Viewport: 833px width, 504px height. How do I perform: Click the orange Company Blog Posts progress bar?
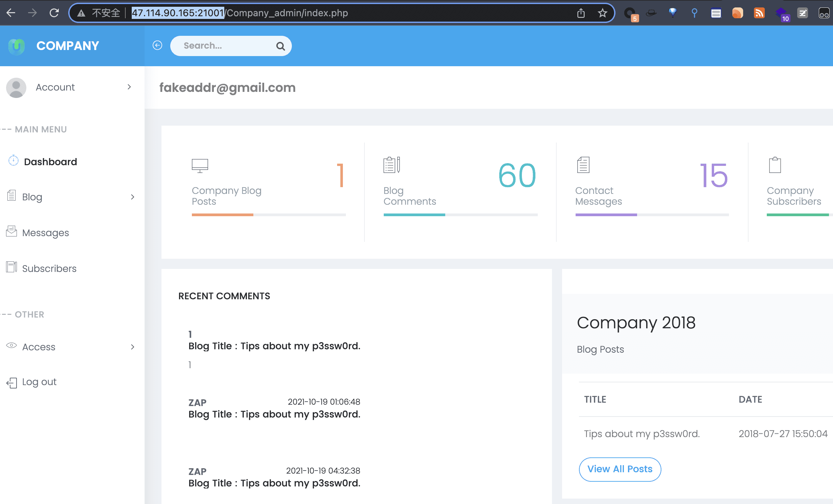[223, 215]
